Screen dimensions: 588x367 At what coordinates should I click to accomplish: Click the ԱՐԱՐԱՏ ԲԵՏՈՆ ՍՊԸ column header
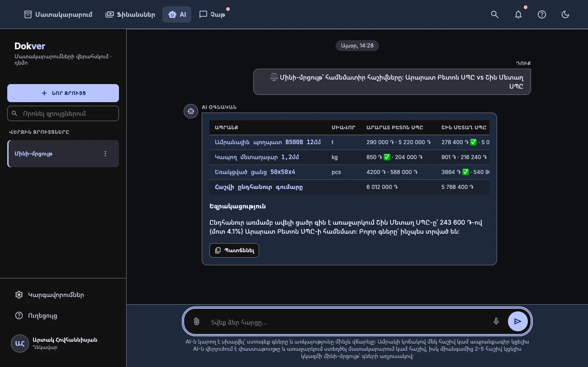click(395, 127)
